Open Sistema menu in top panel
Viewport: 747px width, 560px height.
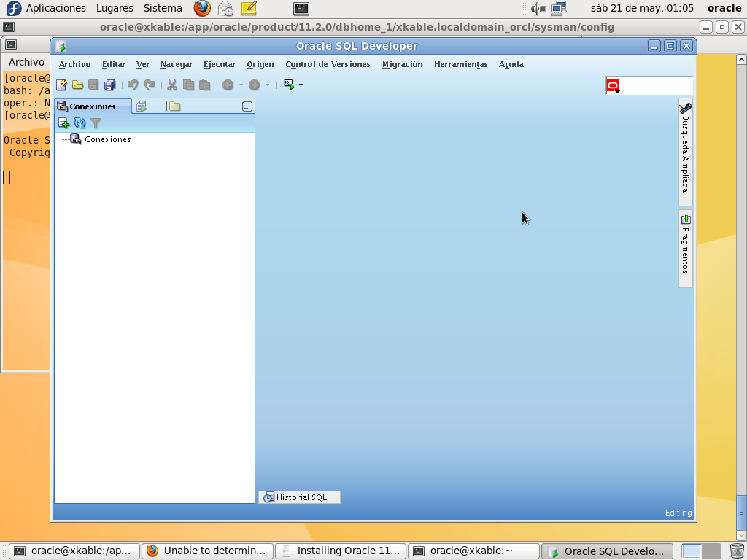coord(163,8)
